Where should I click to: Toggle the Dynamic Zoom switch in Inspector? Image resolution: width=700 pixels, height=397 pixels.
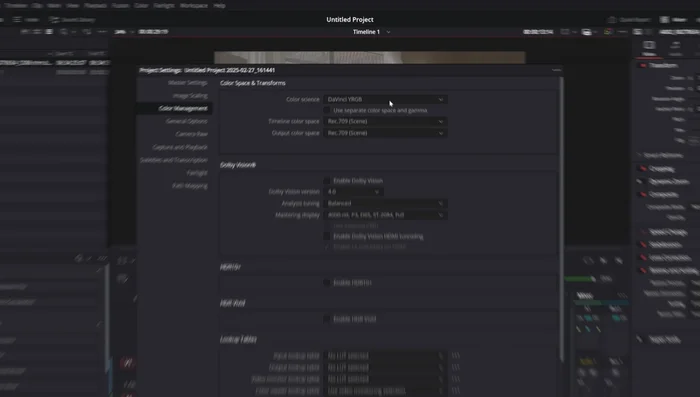[x=641, y=181]
